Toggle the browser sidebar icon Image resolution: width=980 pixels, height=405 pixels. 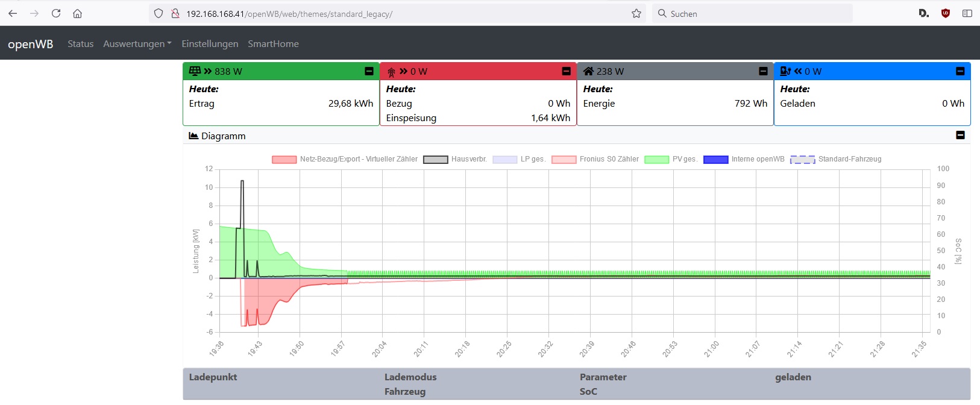tap(967, 13)
